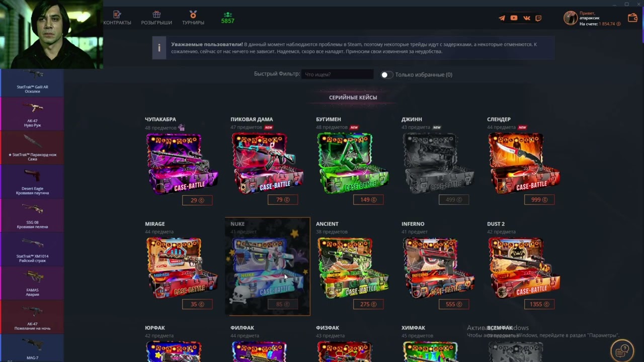
Task: Open the Контракты section
Action: pyautogui.click(x=117, y=18)
